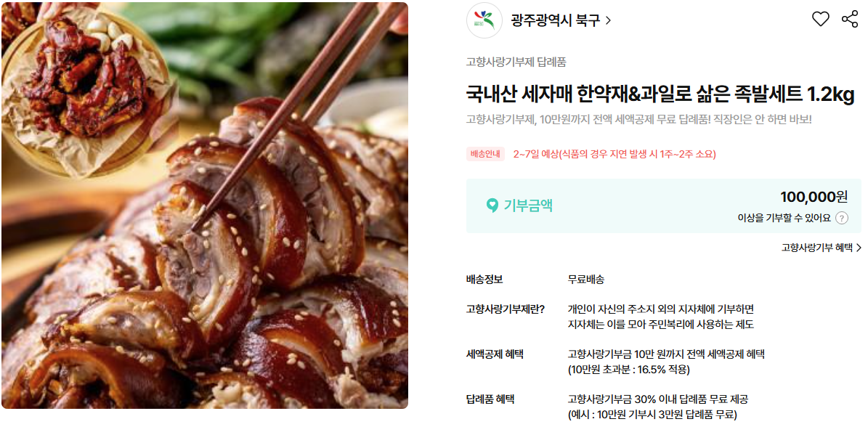Screen dimensions: 868x427
Task: Click the 고향사랑기부제 답례품 category label
Action: [x=516, y=62]
